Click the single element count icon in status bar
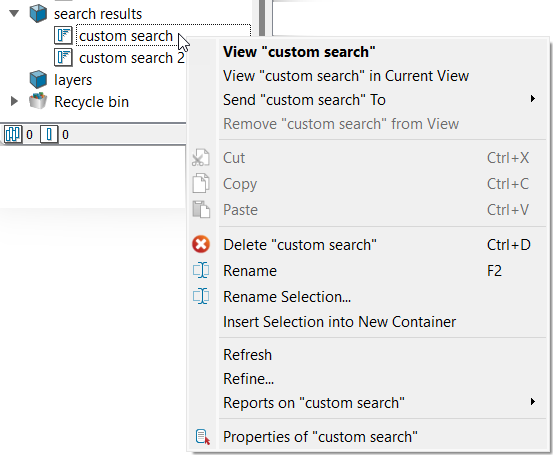Viewport: 553px width, 455px height. pyautogui.click(x=49, y=134)
